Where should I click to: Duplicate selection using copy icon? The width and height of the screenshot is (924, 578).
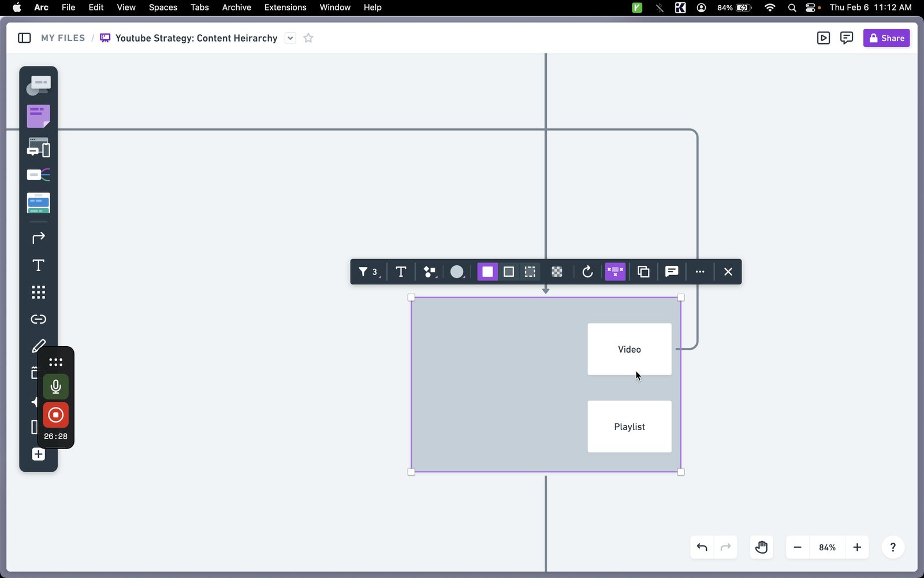643,272
